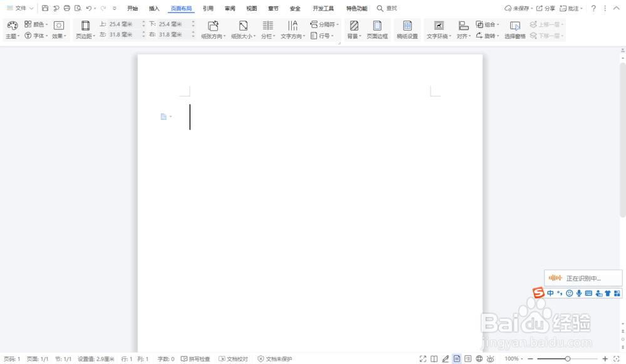
Task: Click the Sogou skin shirt icon
Action: (x=608, y=293)
